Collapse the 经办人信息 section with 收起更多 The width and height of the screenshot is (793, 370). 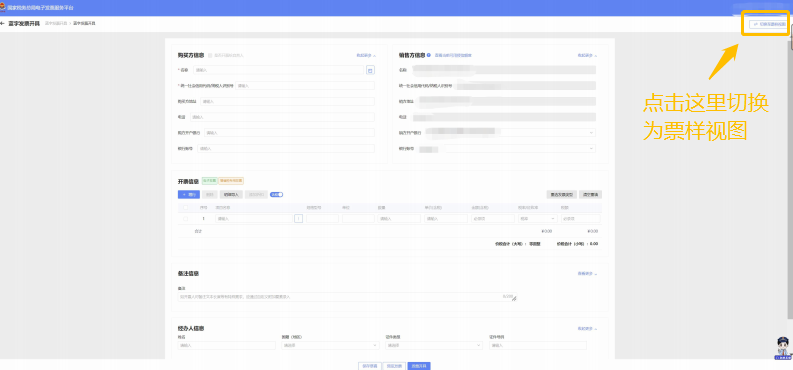(x=587, y=329)
